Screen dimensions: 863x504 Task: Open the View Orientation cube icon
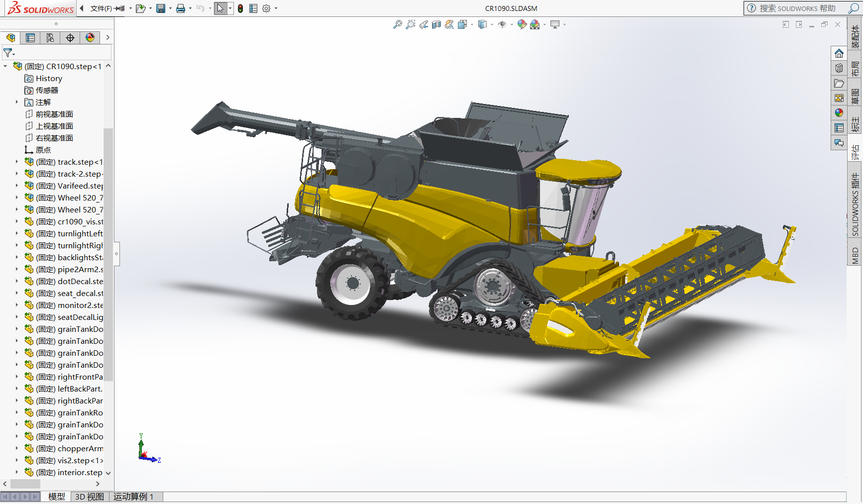pyautogui.click(x=462, y=24)
